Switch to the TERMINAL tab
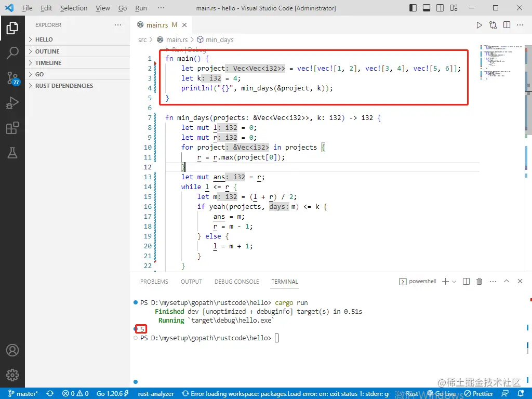532x399 pixels. click(x=285, y=282)
